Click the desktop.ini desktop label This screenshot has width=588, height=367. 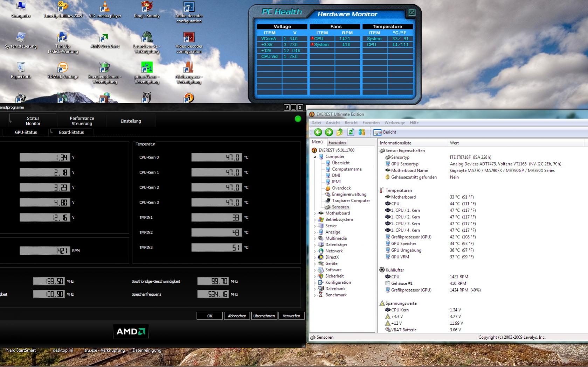pos(63,350)
